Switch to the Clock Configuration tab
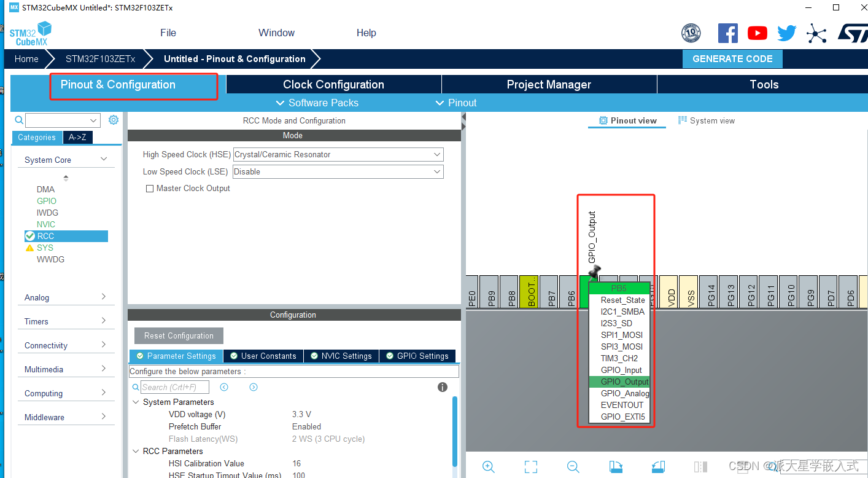Viewport: 868px width, 478px height. tap(333, 85)
